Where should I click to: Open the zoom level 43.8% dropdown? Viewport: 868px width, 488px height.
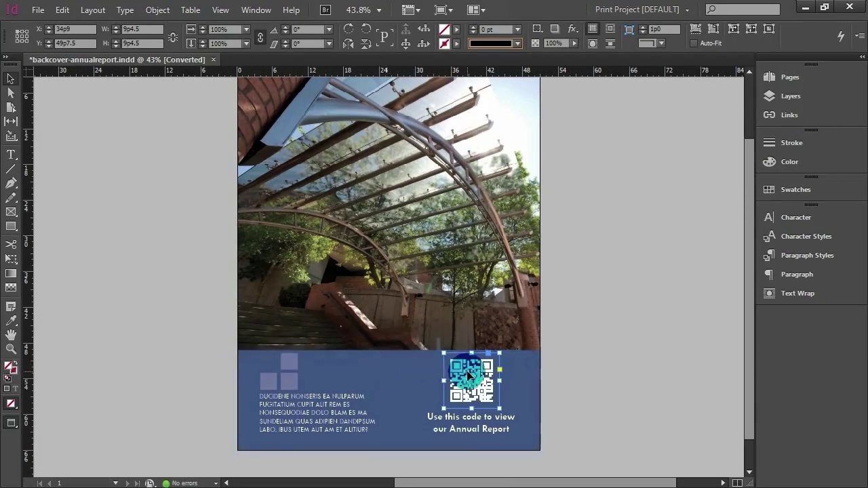[379, 10]
